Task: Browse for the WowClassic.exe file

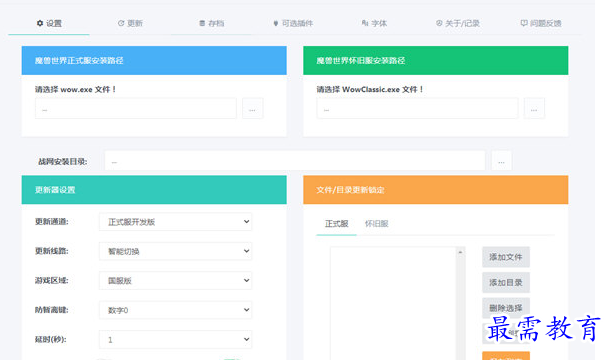Action: (534, 108)
